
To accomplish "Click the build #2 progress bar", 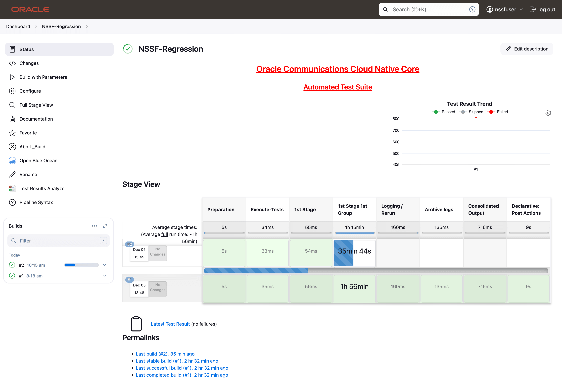I will (x=81, y=265).
